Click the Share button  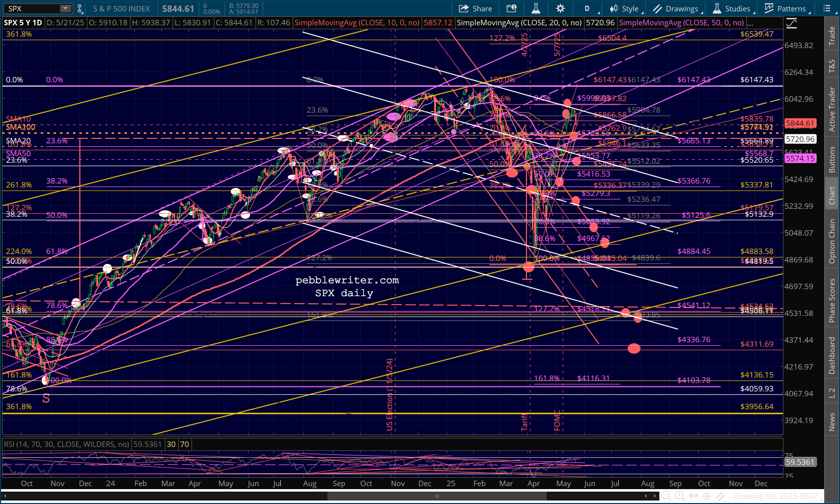click(475, 8)
